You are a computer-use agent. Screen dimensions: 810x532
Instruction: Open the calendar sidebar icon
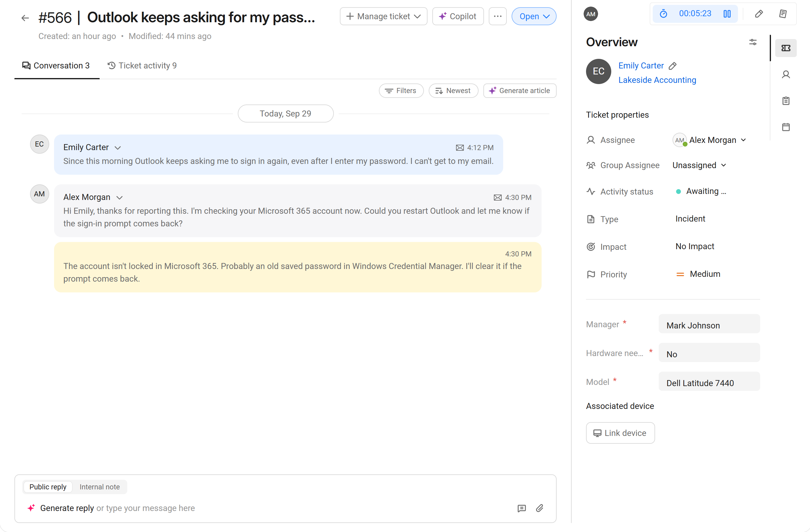pos(786,127)
